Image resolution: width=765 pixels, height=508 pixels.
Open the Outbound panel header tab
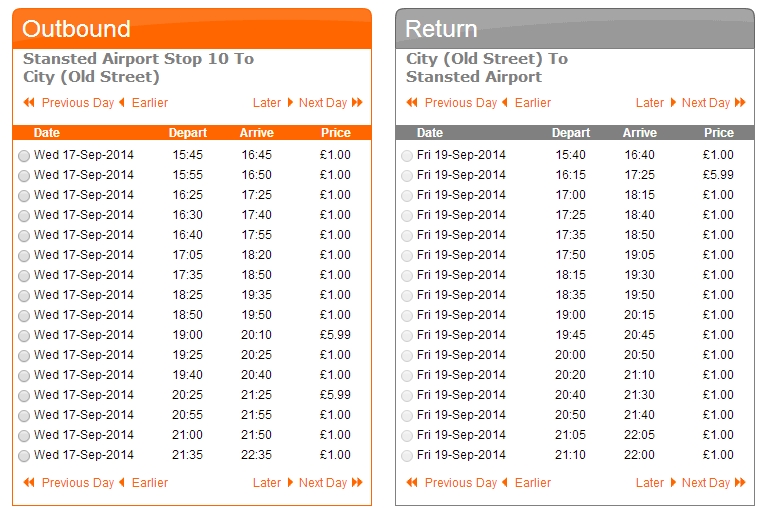click(x=192, y=28)
